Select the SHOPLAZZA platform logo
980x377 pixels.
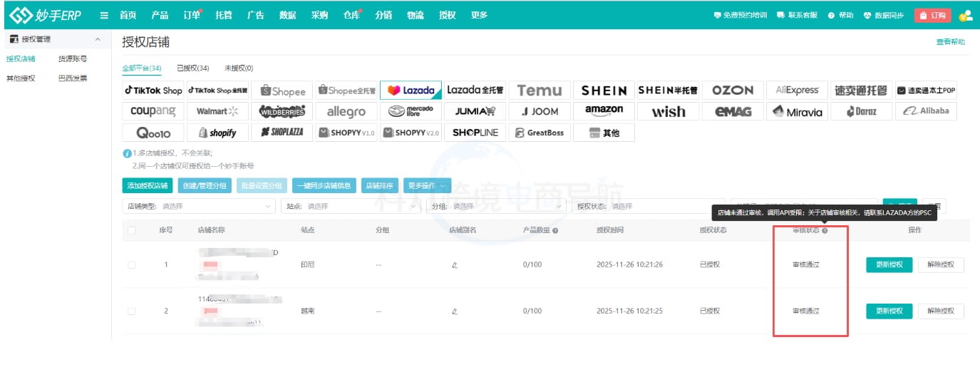coord(283,133)
